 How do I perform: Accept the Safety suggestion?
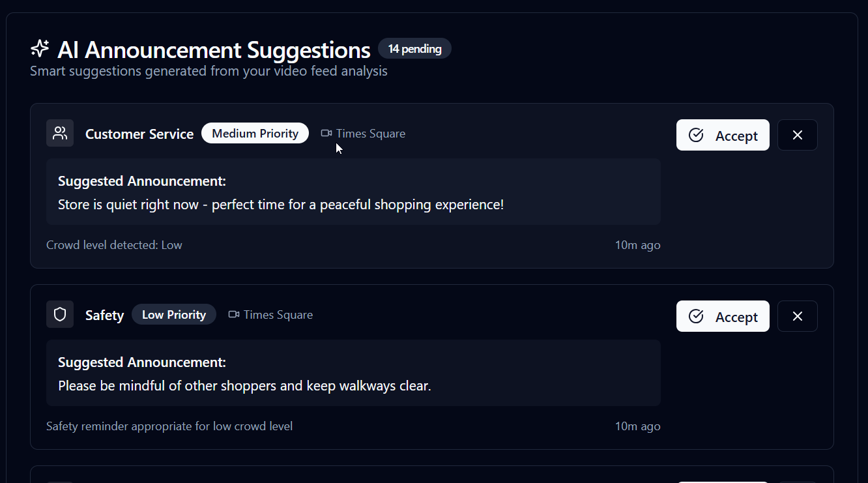click(x=723, y=316)
